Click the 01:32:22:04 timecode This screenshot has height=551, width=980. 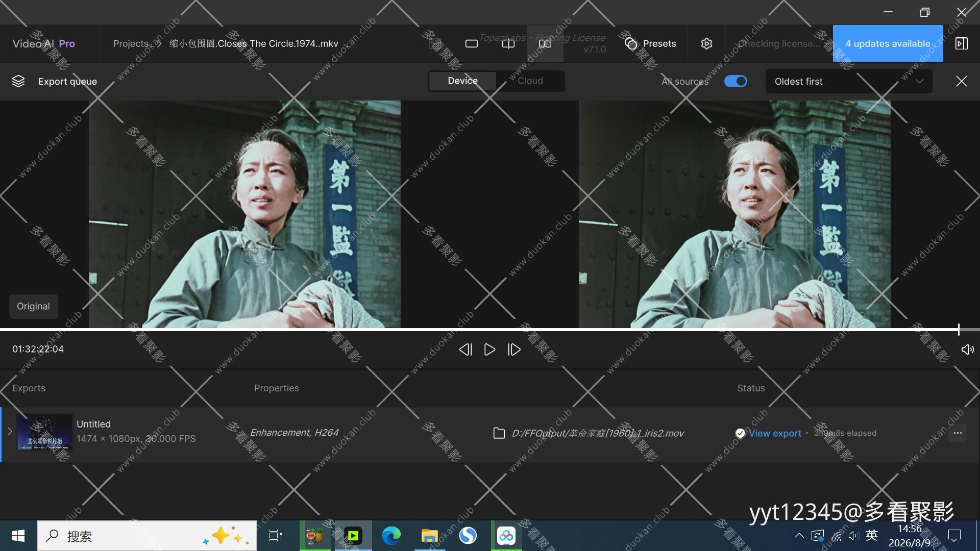click(x=38, y=349)
